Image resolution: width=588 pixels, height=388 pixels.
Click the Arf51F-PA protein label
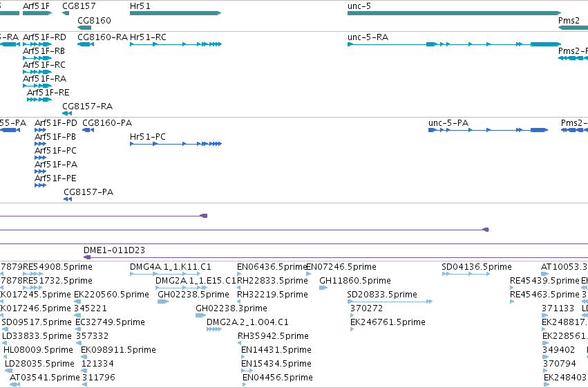pyautogui.click(x=56, y=165)
